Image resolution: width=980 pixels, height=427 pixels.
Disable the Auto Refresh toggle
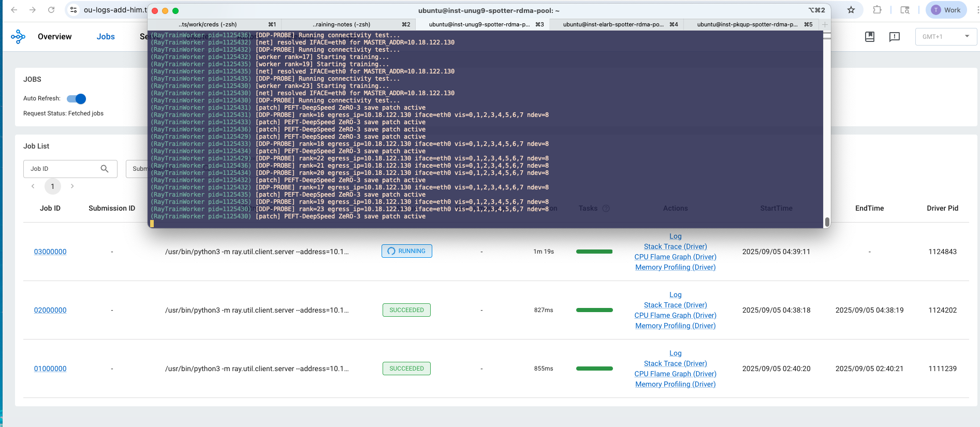click(77, 99)
